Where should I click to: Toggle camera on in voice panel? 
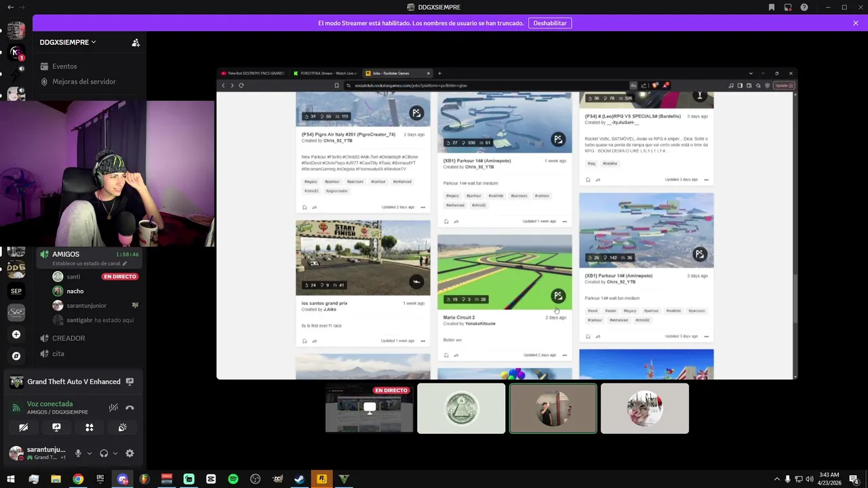click(23, 428)
